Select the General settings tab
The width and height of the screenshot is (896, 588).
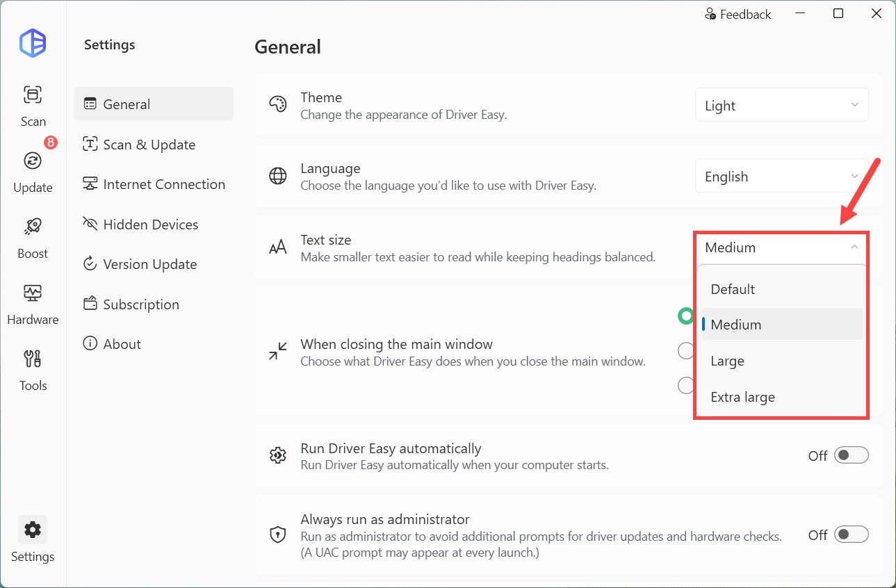point(154,104)
